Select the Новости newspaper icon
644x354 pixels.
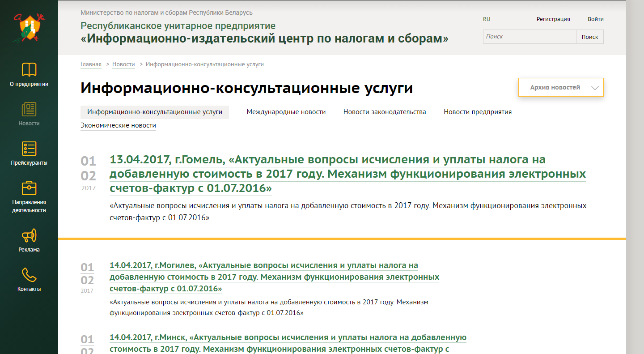(29, 109)
